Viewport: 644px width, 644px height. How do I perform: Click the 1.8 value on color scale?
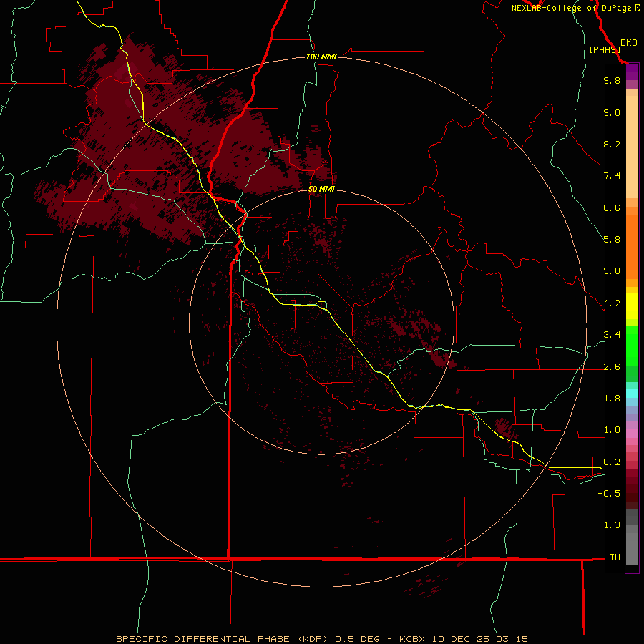(612, 399)
